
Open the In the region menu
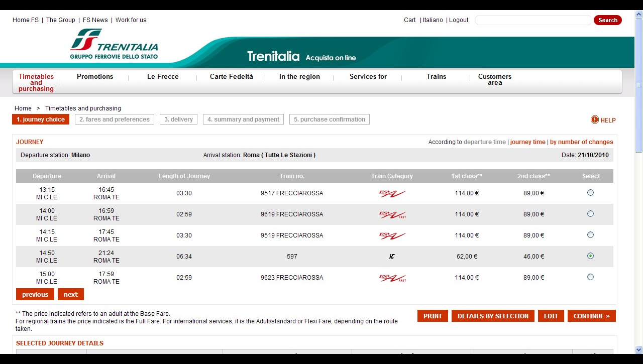pyautogui.click(x=299, y=77)
